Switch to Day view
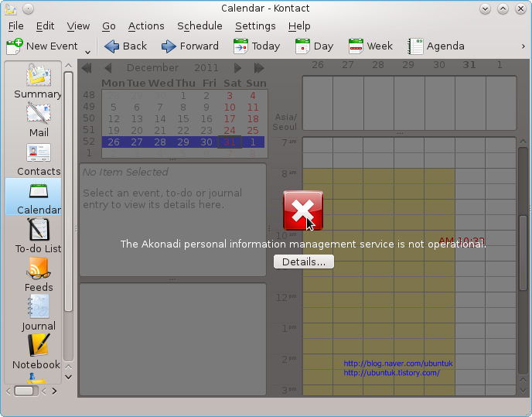 coord(314,46)
